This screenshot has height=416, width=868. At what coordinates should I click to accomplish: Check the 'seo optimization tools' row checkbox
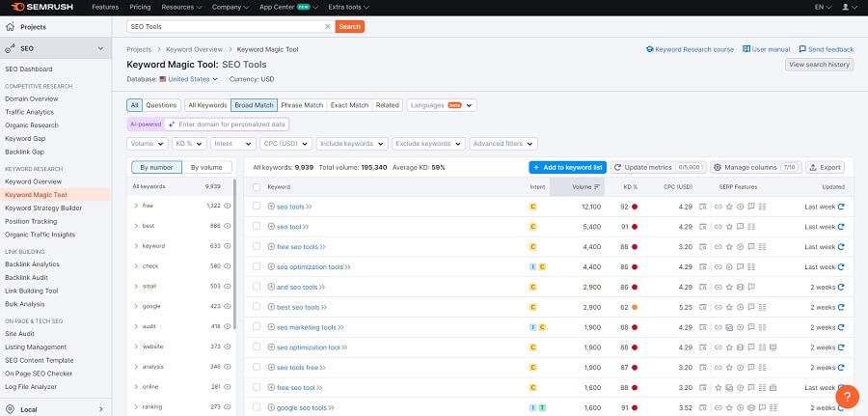(x=257, y=266)
